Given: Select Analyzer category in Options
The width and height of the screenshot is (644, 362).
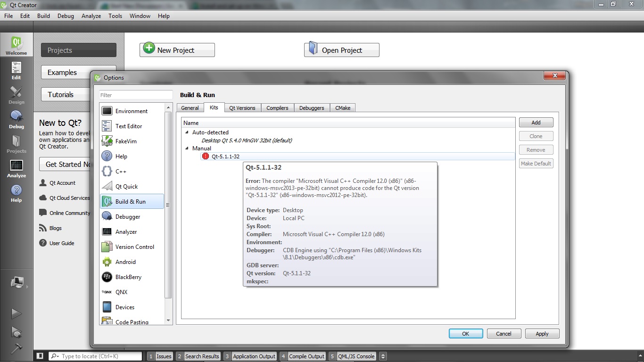Looking at the screenshot, I should point(132,232).
